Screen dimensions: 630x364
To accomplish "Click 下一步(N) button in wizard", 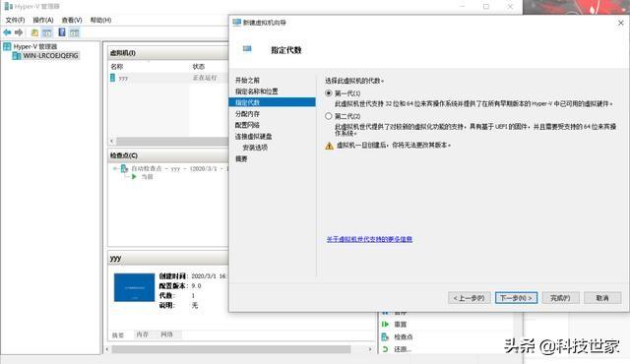I will 516,298.
